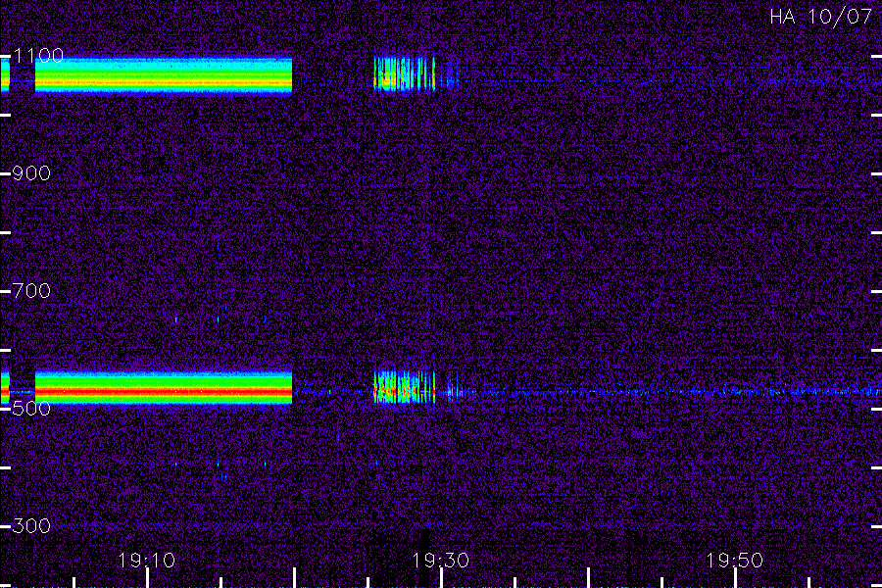882x588 pixels.
Task: Click the short burst signal above 500
Action: 405,386
